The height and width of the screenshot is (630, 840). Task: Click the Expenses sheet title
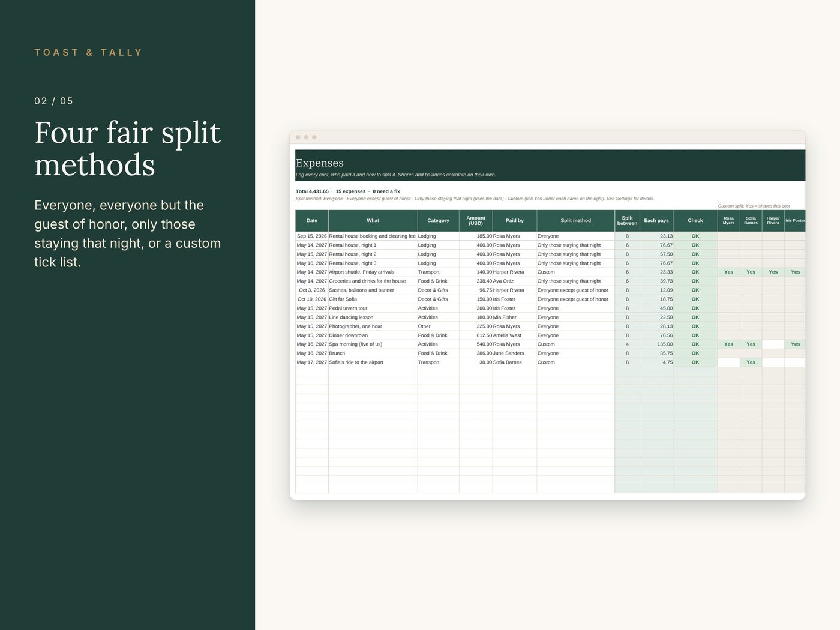pos(320,163)
